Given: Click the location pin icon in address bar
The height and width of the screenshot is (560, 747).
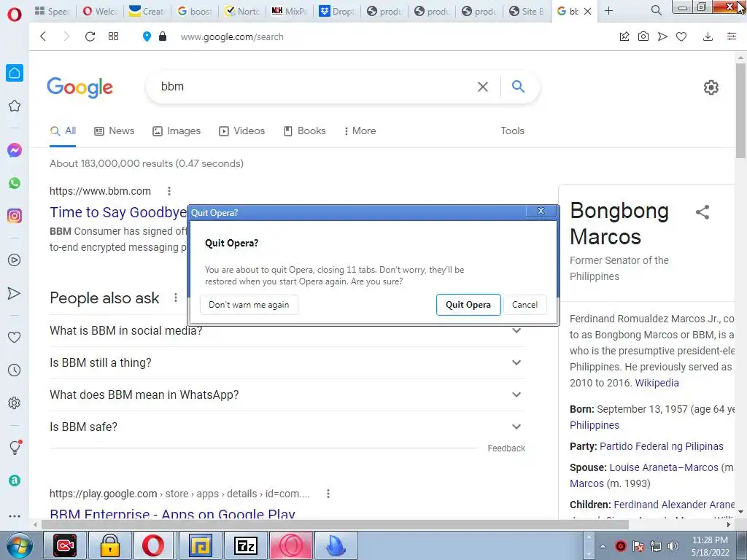Looking at the screenshot, I should pyautogui.click(x=147, y=36).
